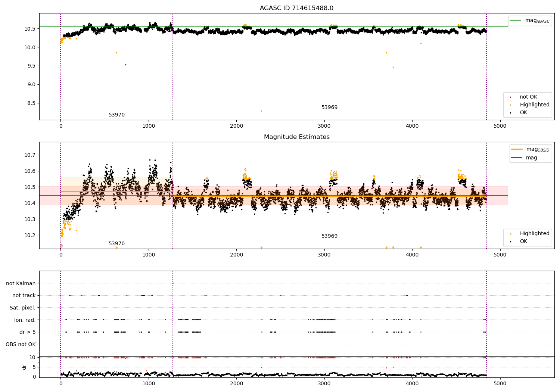This screenshot has width=560, height=392.
Task: Click the 'dr > 5' row label
Action: click(x=28, y=332)
